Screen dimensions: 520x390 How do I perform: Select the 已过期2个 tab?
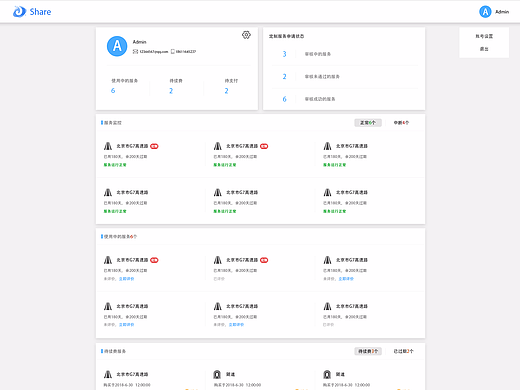pos(403,351)
